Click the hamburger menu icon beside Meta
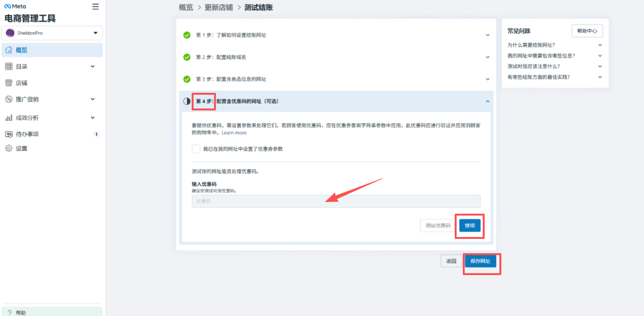 [x=96, y=7]
